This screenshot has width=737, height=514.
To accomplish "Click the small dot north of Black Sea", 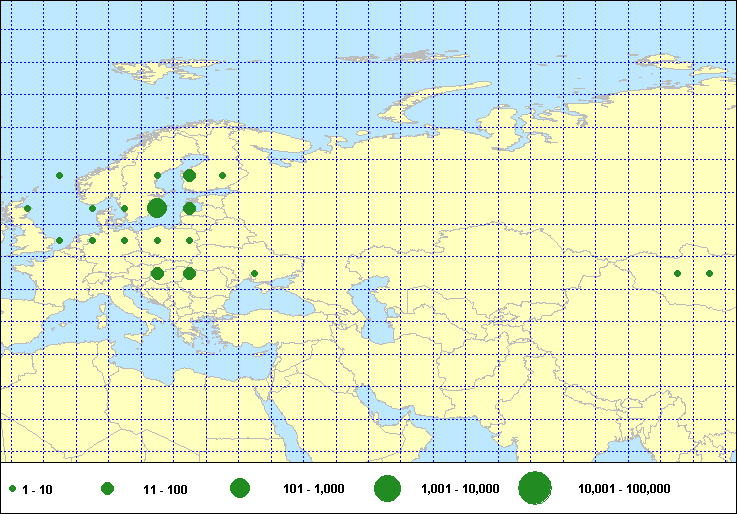I will 254,273.
